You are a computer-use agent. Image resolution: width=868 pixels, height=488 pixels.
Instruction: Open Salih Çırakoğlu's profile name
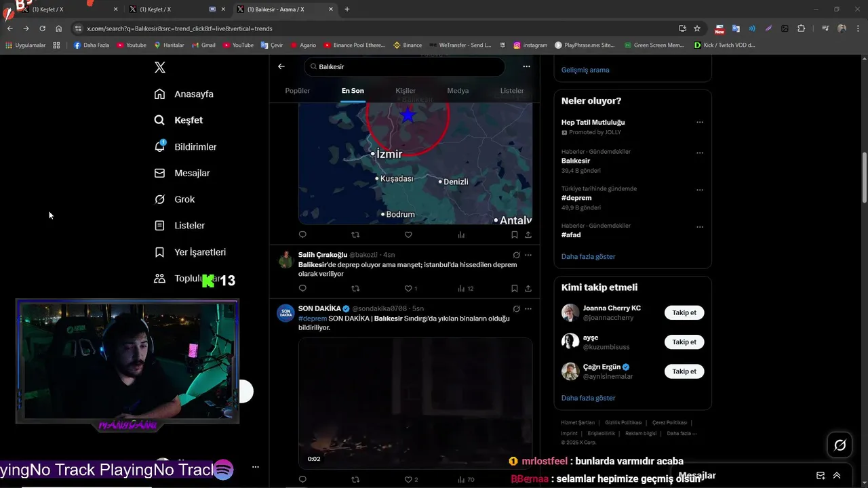click(x=323, y=255)
